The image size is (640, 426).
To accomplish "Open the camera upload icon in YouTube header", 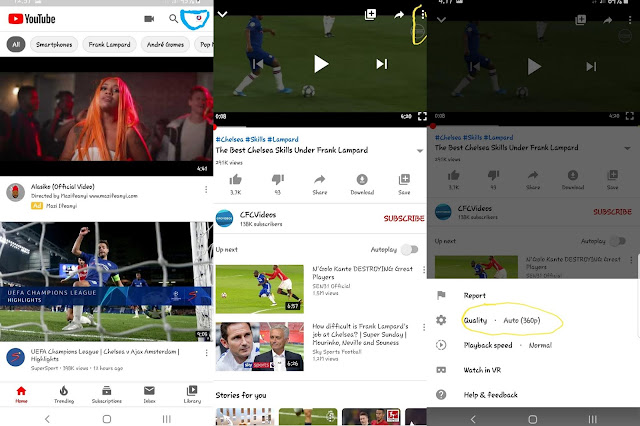I will click(x=149, y=19).
